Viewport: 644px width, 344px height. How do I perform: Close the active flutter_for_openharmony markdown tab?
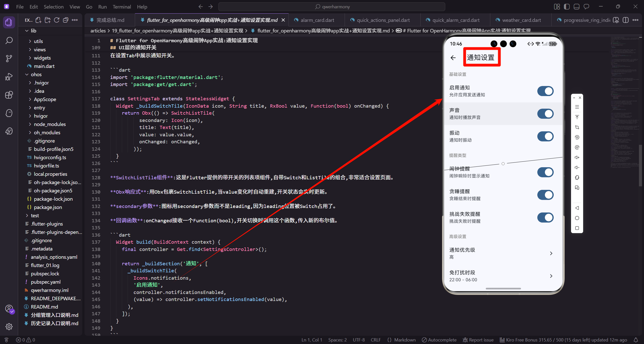click(283, 20)
